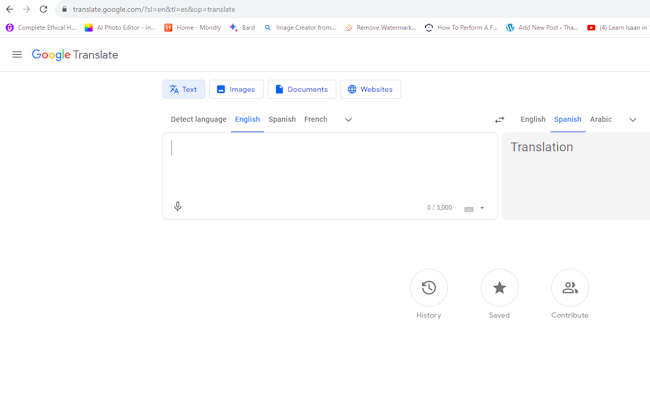
Task: Open Bard bookmark
Action: (243, 28)
